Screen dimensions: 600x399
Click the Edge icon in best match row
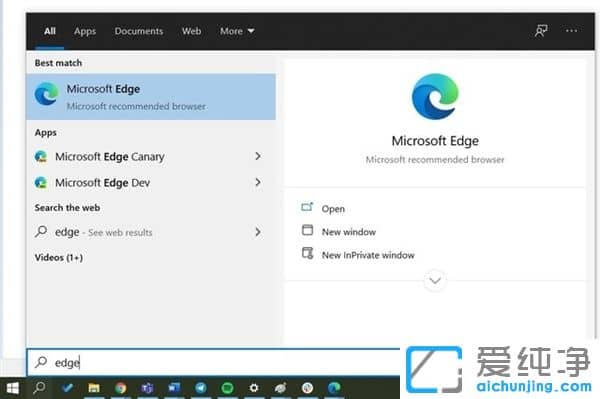(x=46, y=94)
